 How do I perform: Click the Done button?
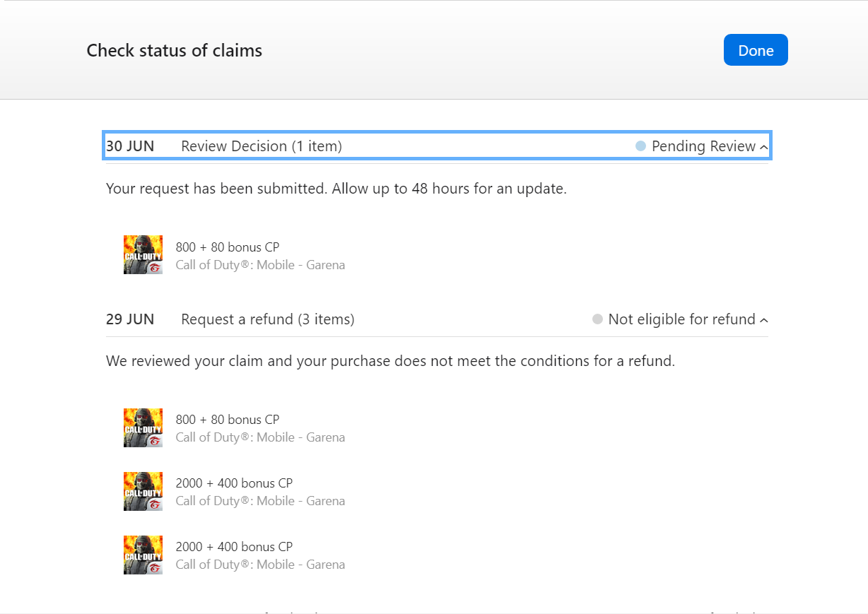click(x=756, y=50)
